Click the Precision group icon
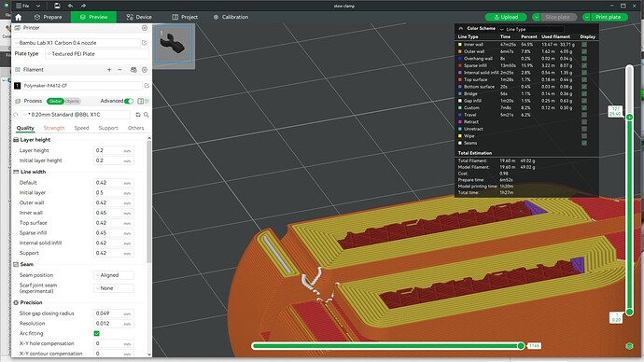The height and width of the screenshot is (362, 644). click(16, 302)
